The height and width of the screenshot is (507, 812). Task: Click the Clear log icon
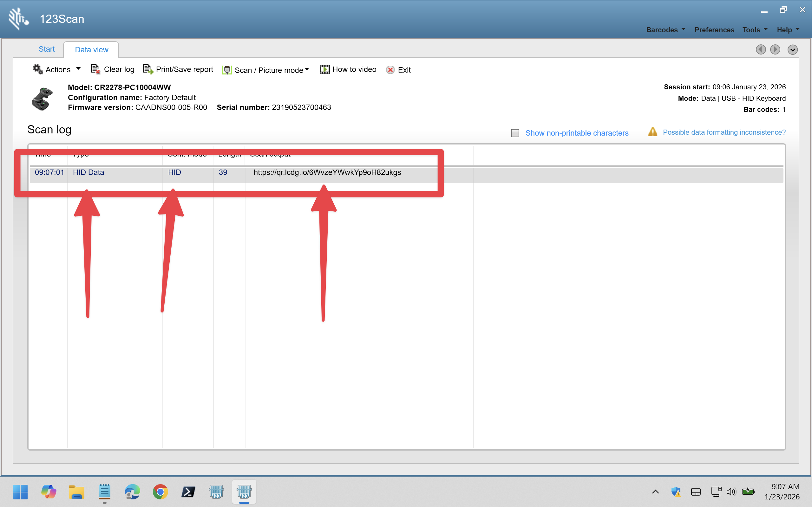tap(95, 69)
